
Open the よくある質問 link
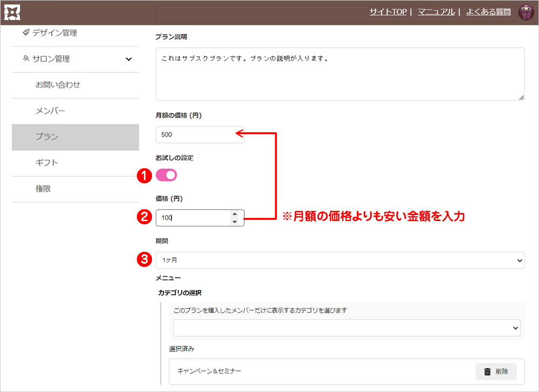tap(488, 12)
